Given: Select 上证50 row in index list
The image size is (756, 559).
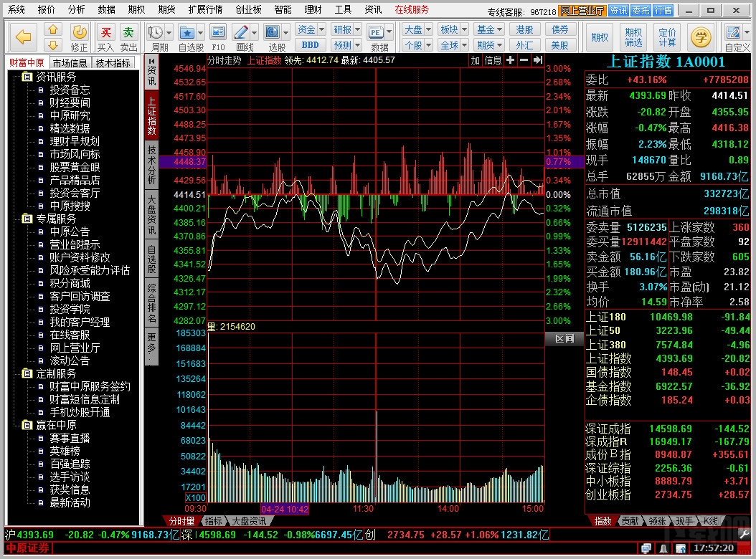Looking at the screenshot, I should coord(667,330).
